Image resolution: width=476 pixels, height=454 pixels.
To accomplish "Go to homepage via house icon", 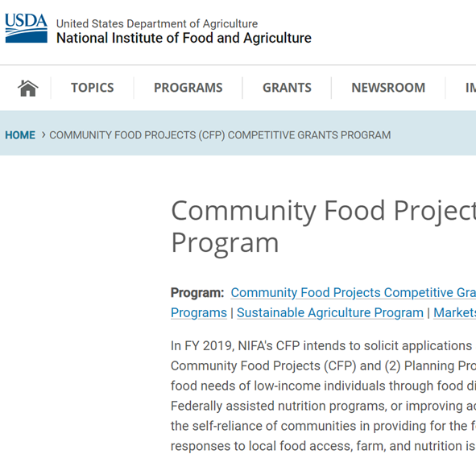I will [28, 89].
